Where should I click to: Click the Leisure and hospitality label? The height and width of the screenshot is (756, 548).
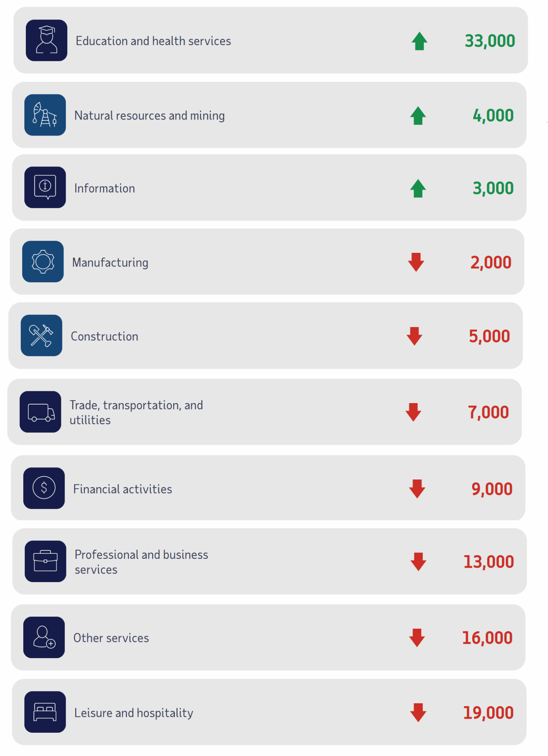tap(134, 713)
